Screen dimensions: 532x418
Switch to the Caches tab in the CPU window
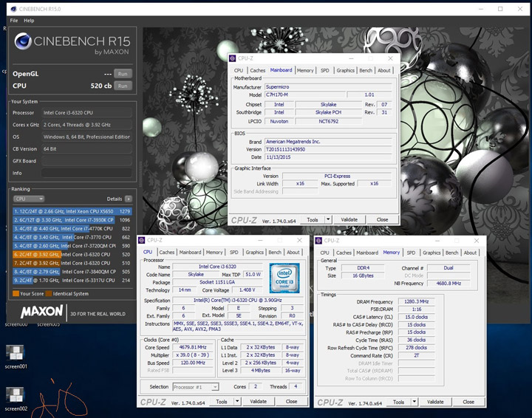click(166, 253)
